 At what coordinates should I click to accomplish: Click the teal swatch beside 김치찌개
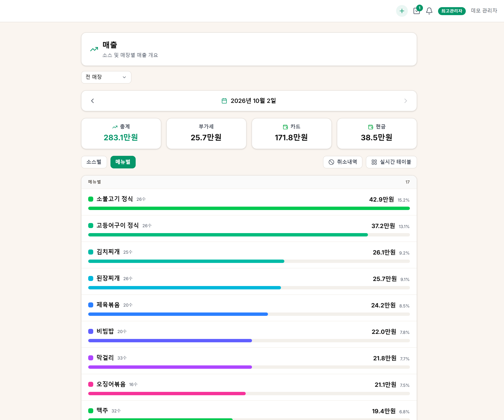coord(91,252)
